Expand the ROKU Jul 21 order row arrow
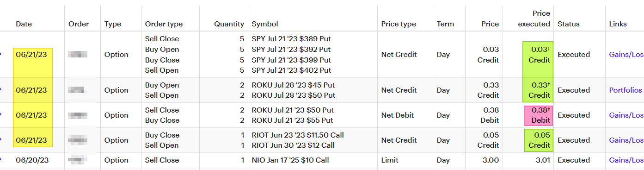The image size is (644, 170). [x=1, y=115]
